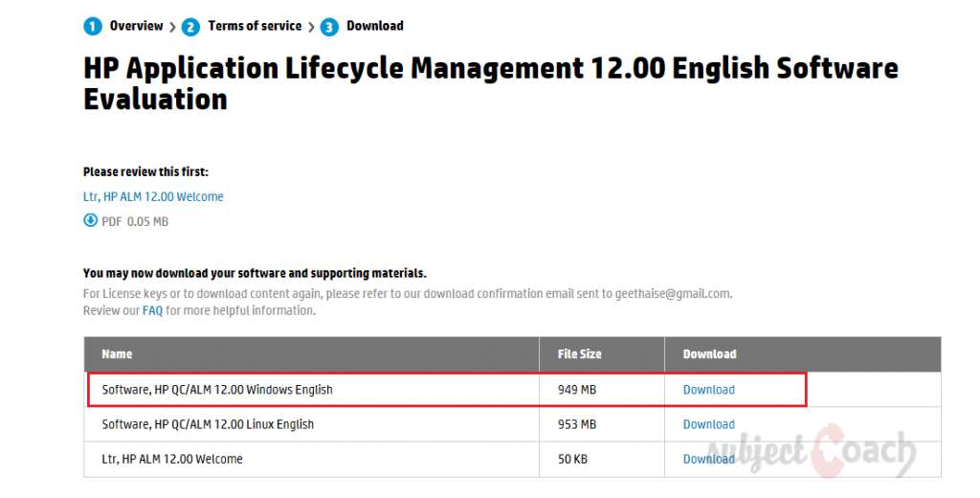Click the Name column header
This screenshot has height=498, width=980.
click(117, 354)
